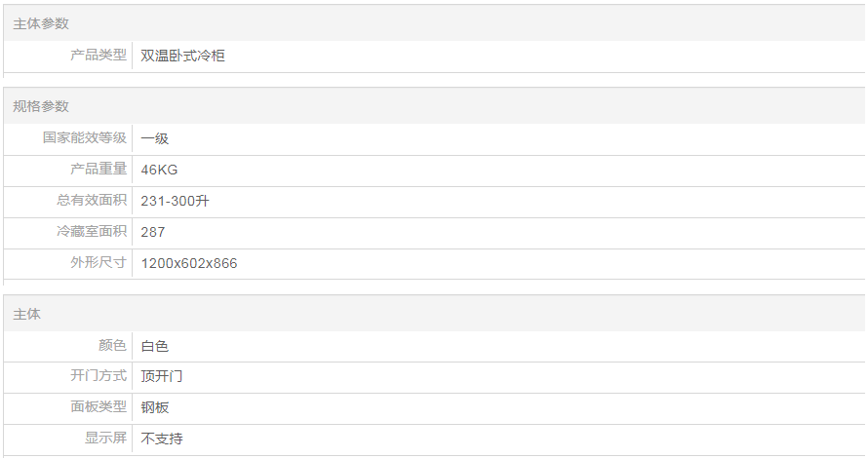This screenshot has height=458, width=868.
Task: Click the 1200x602x866 dimensions value
Action: [x=189, y=263]
